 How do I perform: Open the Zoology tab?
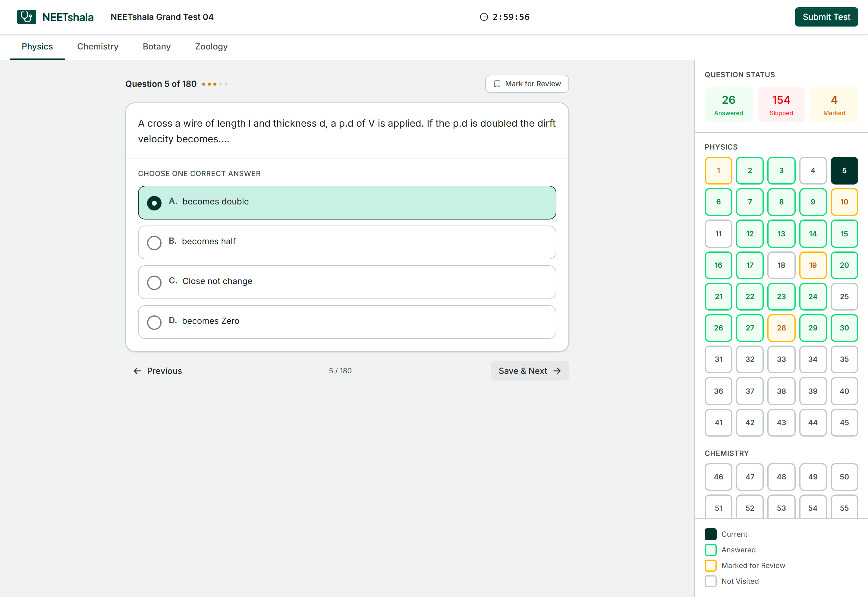point(211,46)
